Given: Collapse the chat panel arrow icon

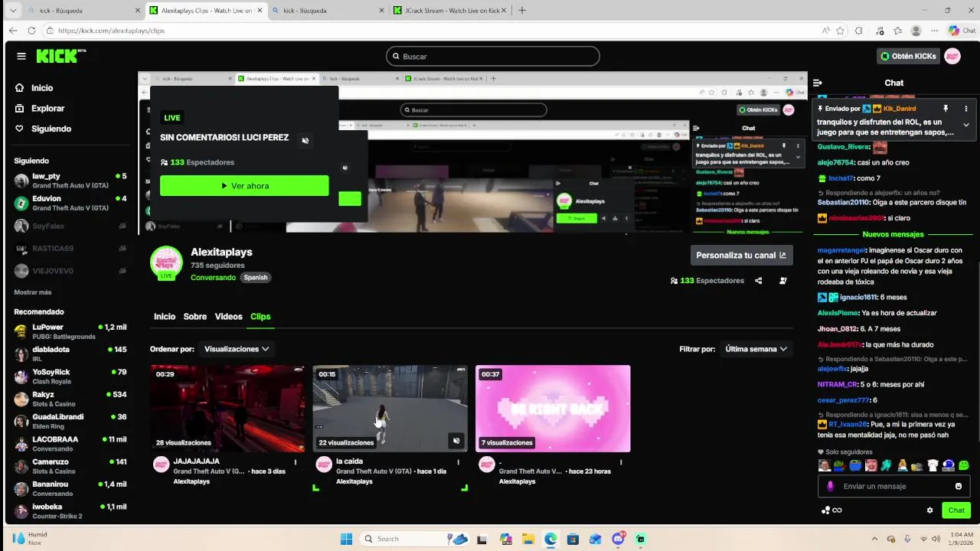Looking at the screenshot, I should [818, 83].
